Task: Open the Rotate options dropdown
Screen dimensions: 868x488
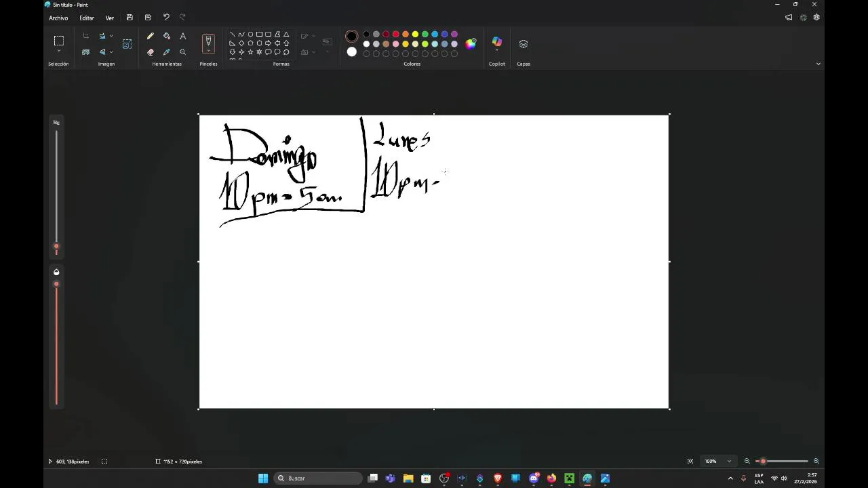Action: click(x=111, y=36)
